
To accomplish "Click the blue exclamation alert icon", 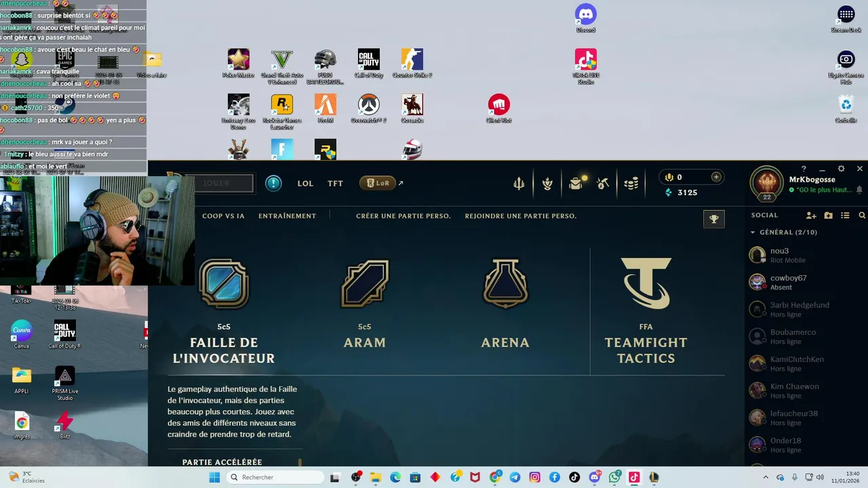I will pos(273,183).
